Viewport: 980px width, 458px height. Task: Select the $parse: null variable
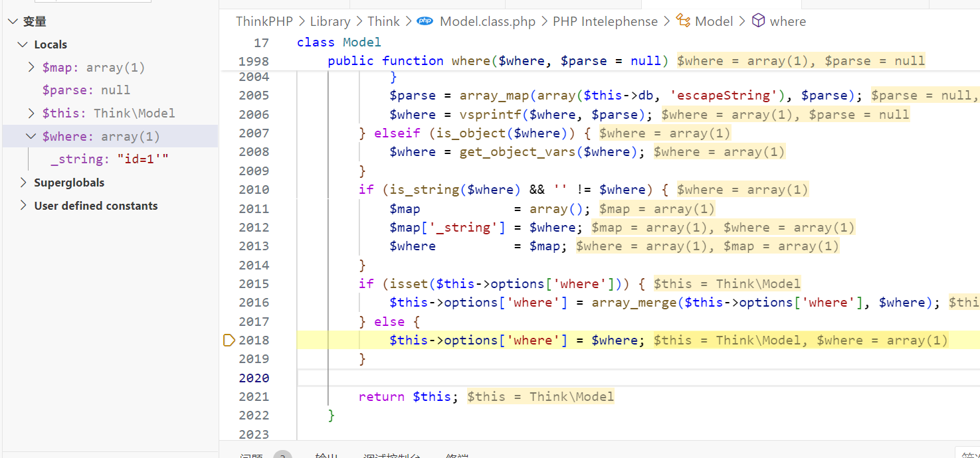point(86,90)
